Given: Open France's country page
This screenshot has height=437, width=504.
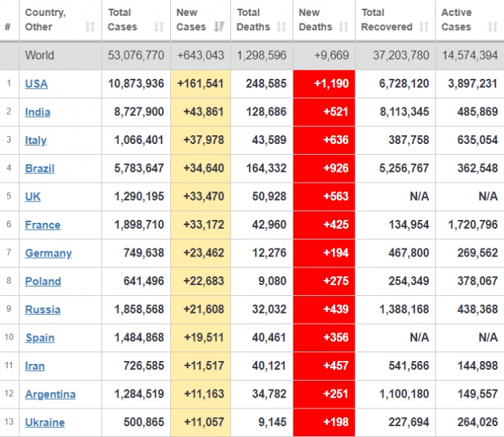Looking at the screenshot, I should click(42, 225).
